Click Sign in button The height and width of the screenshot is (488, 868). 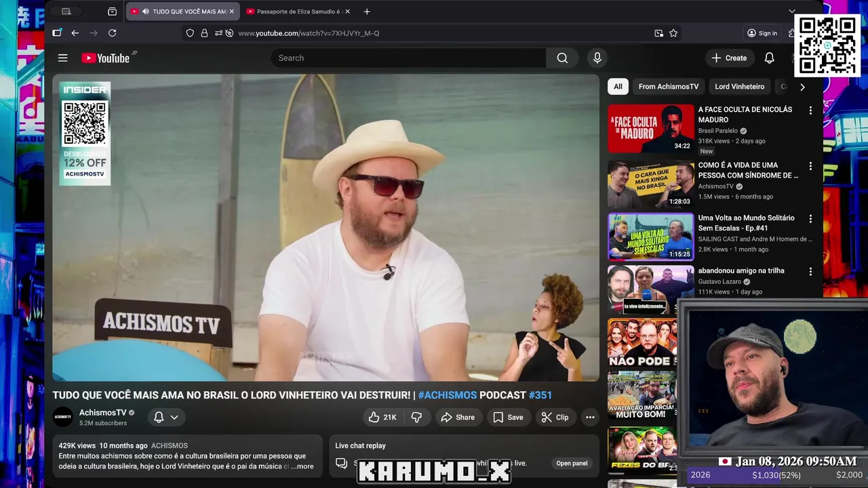pos(762,33)
